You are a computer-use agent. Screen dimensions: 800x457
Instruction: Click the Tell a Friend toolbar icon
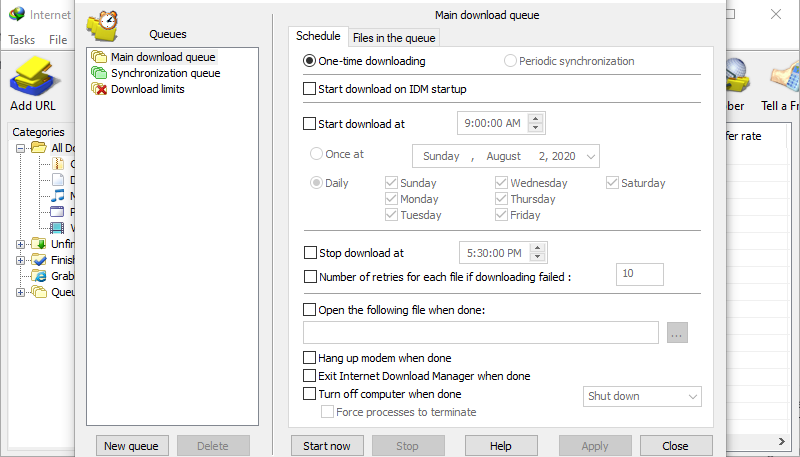click(x=782, y=80)
